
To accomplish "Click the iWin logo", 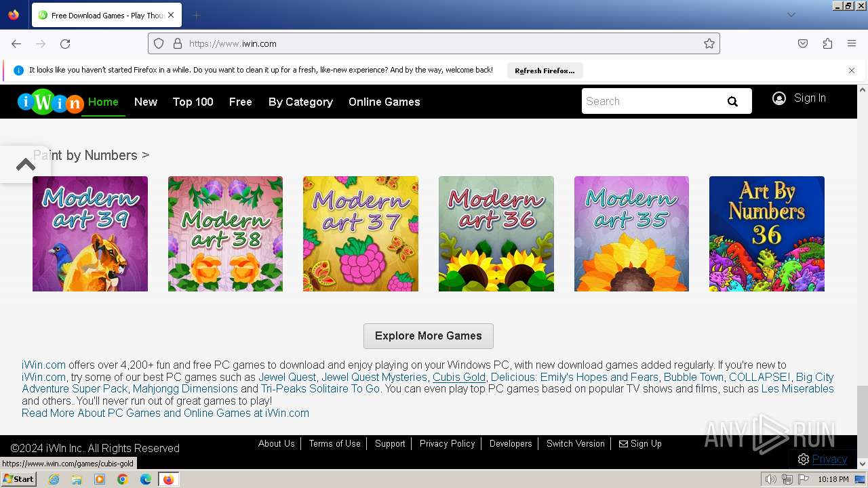I will [50, 102].
